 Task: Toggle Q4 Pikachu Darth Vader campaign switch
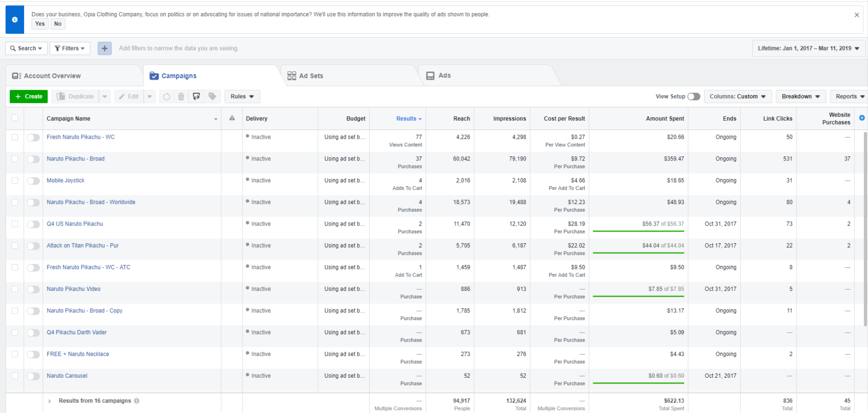point(33,333)
